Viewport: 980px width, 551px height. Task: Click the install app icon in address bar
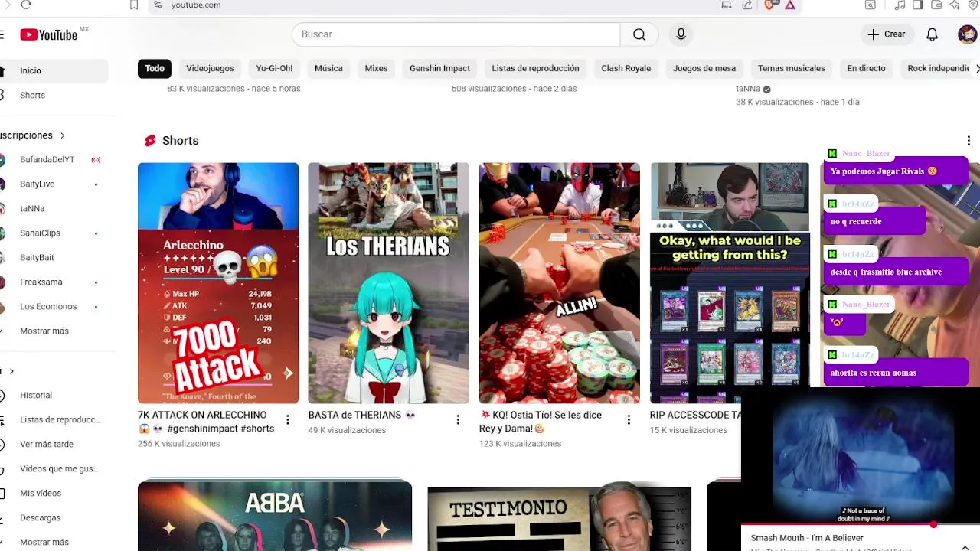[727, 5]
